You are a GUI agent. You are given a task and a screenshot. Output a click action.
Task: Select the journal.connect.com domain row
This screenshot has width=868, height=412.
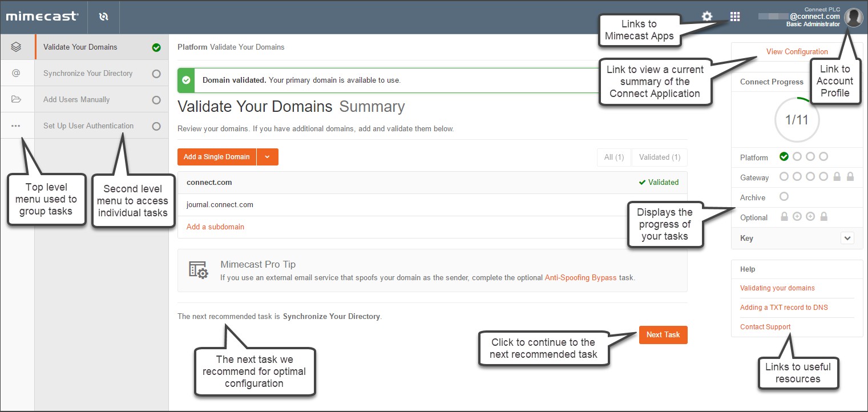(x=220, y=204)
